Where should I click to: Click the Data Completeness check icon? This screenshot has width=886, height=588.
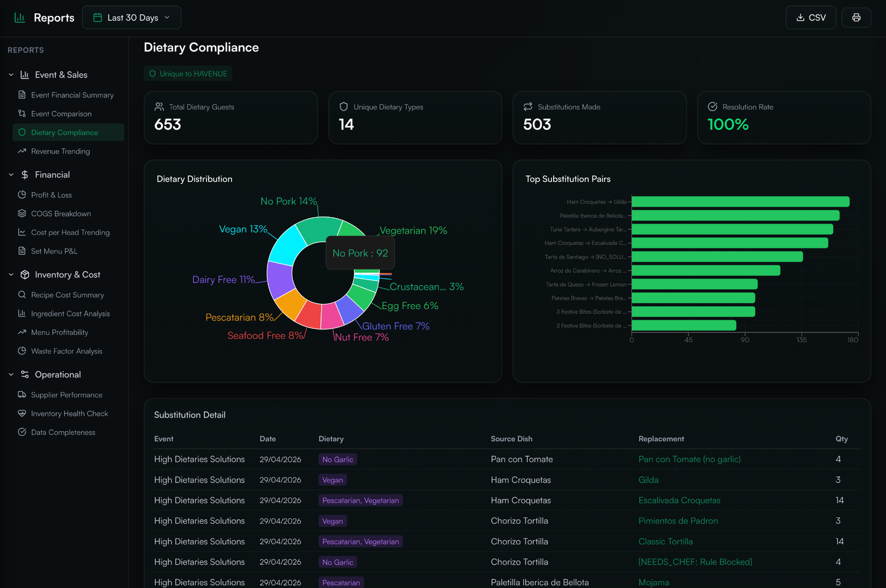22,432
